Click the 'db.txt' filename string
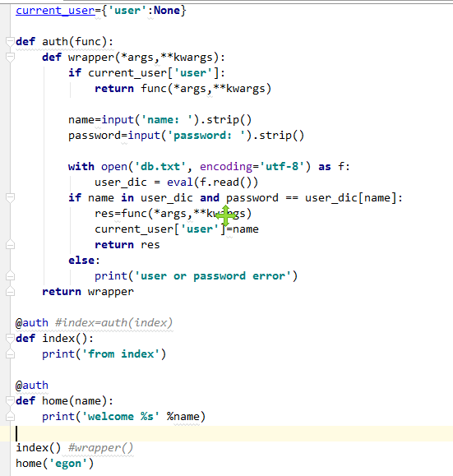453x476 pixels. 160,167
